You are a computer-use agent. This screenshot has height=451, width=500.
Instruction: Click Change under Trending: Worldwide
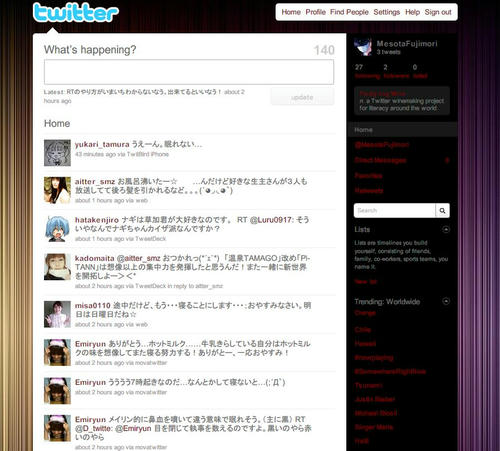click(365, 313)
